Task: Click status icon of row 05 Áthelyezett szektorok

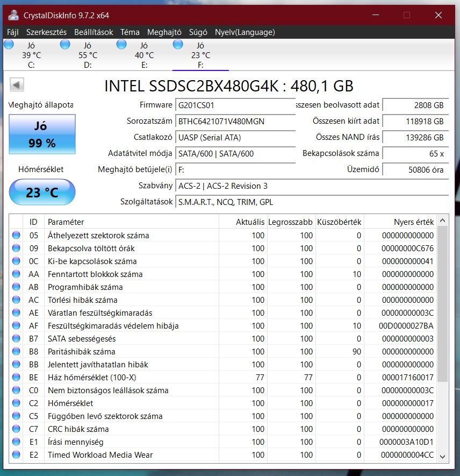Action: click(16, 235)
